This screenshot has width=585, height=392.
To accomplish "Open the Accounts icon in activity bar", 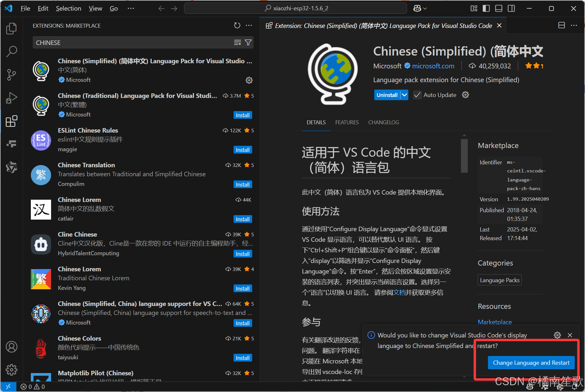I will coord(12,347).
